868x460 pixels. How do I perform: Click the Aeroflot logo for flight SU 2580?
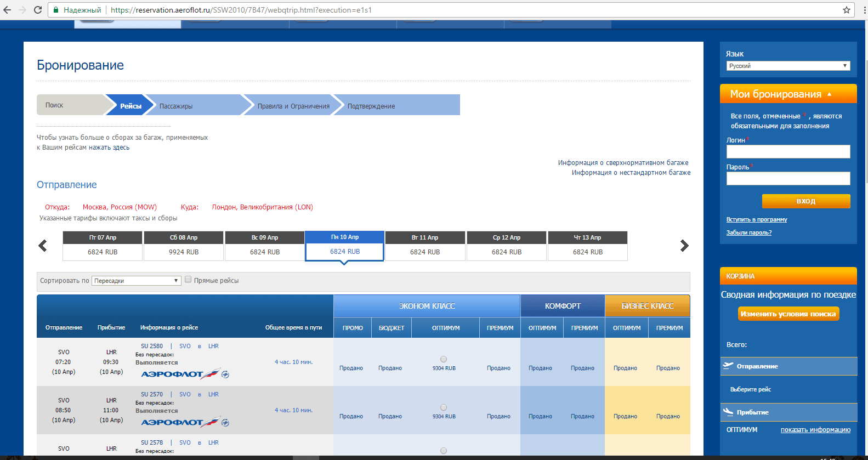click(x=185, y=374)
